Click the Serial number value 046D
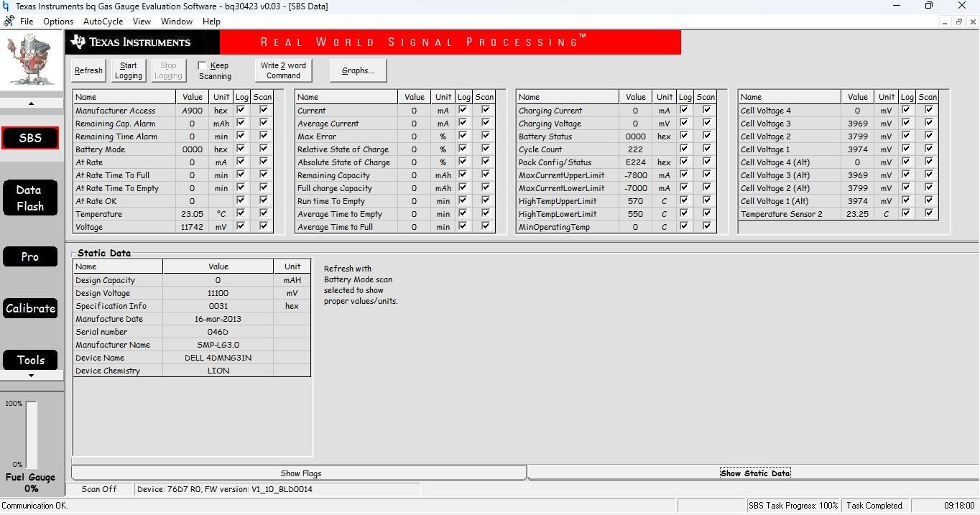 pyautogui.click(x=218, y=332)
